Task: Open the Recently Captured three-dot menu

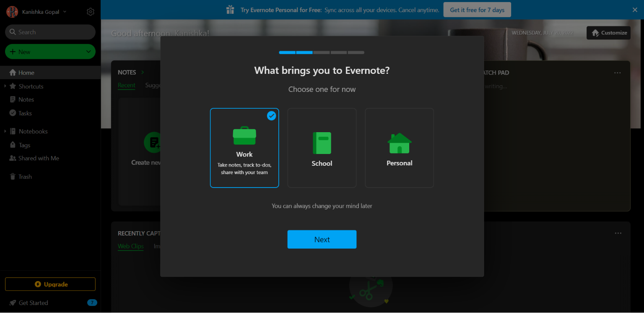Action: 618,233
